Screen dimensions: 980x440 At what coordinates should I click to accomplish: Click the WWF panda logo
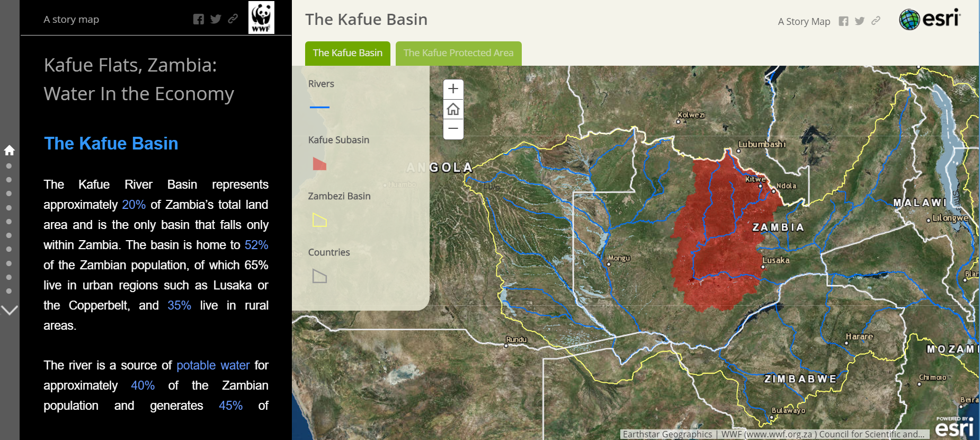(261, 17)
